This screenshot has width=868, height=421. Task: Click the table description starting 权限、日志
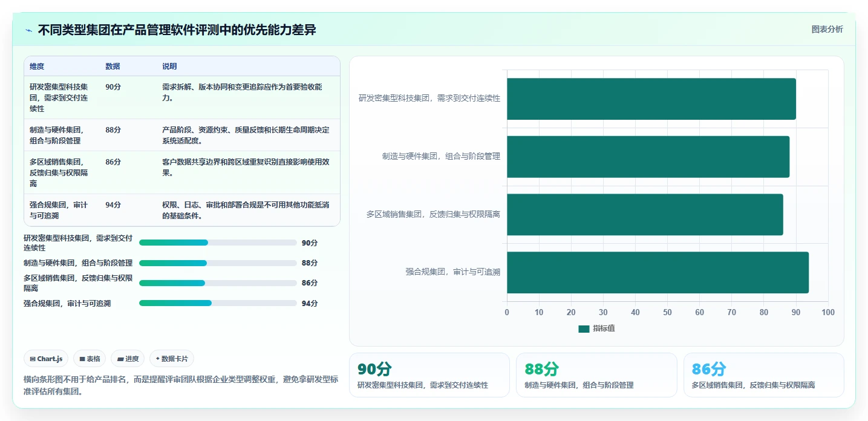246,211
